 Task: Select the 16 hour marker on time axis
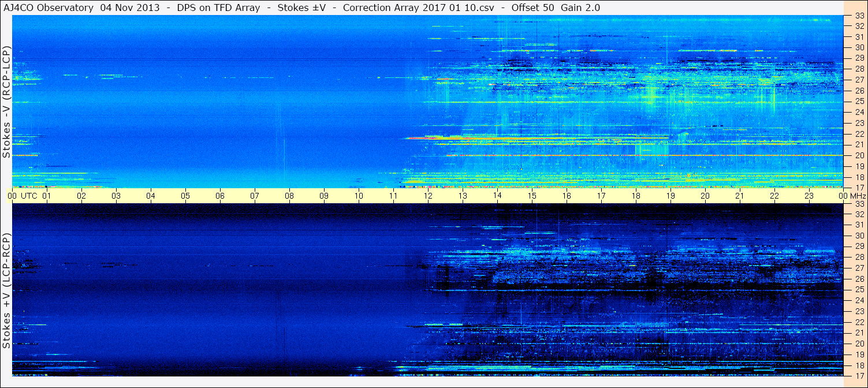click(x=567, y=196)
